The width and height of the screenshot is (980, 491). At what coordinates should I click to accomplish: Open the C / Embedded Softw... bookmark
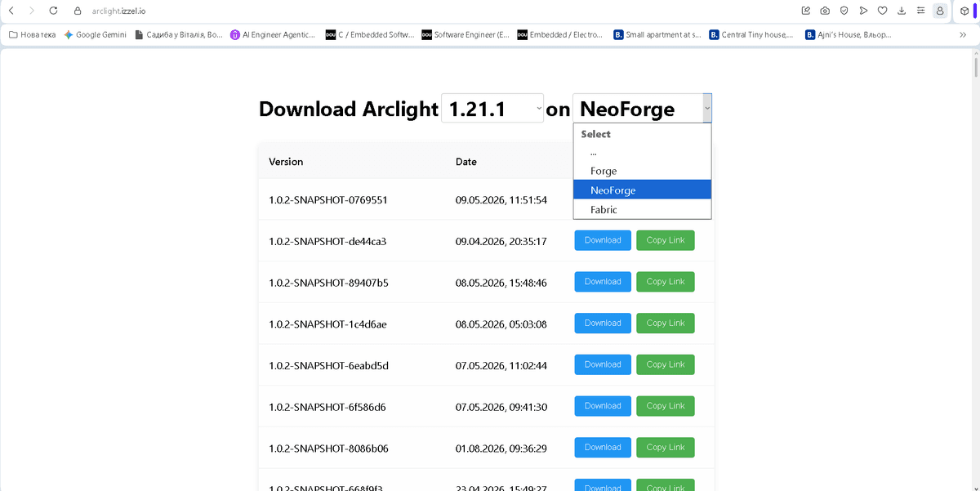pyautogui.click(x=370, y=35)
